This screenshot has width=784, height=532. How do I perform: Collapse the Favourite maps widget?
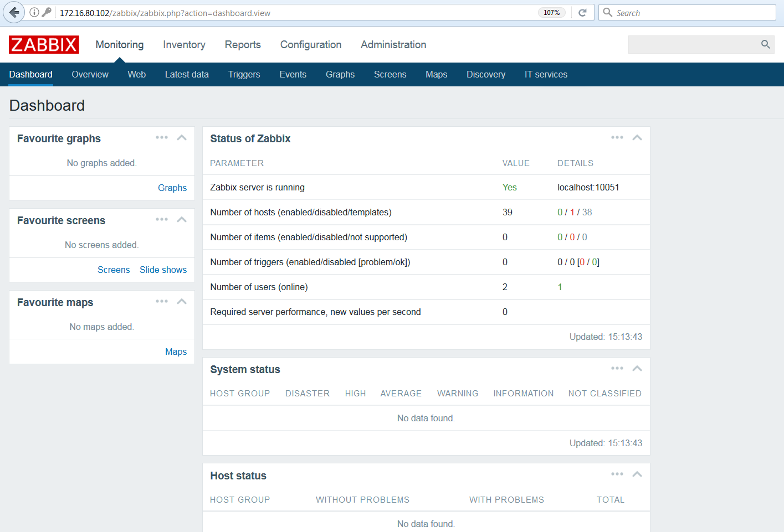click(x=182, y=301)
